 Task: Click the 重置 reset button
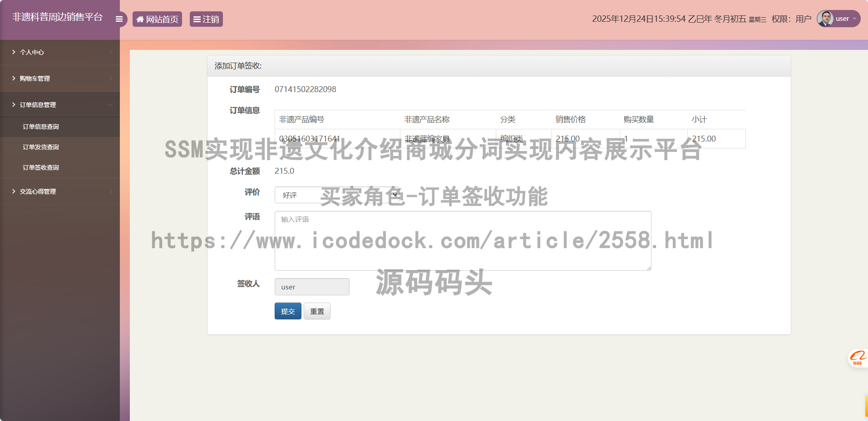[317, 311]
